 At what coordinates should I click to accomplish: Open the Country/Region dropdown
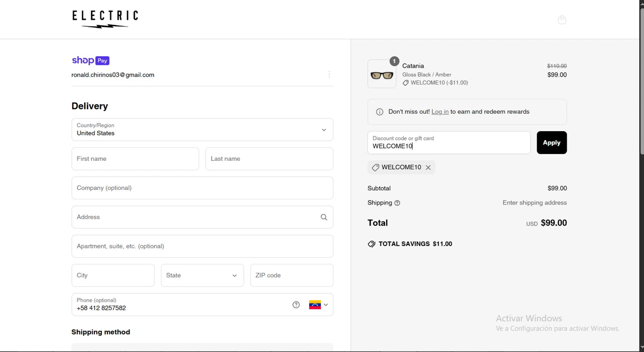[203, 130]
